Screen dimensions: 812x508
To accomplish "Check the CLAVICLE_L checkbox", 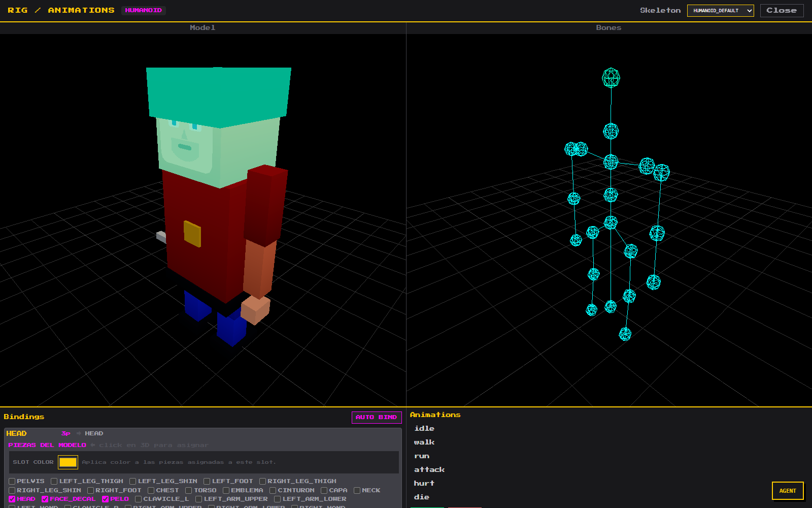I will click(139, 499).
